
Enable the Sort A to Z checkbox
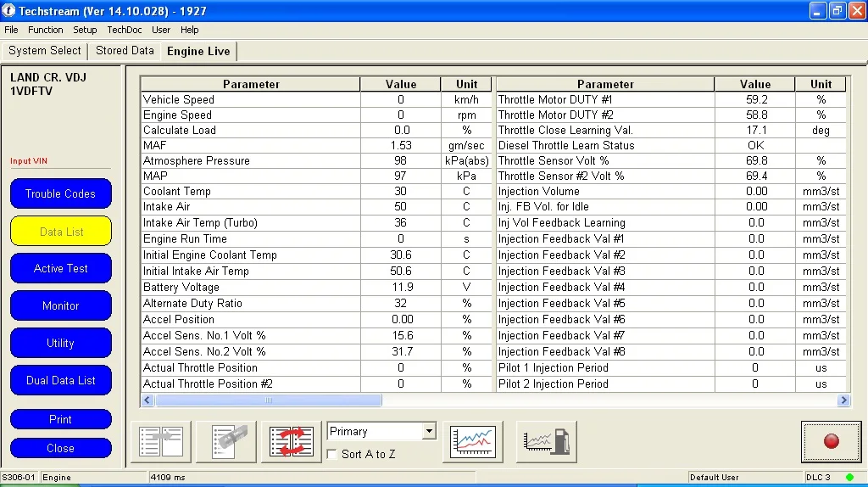(x=332, y=454)
